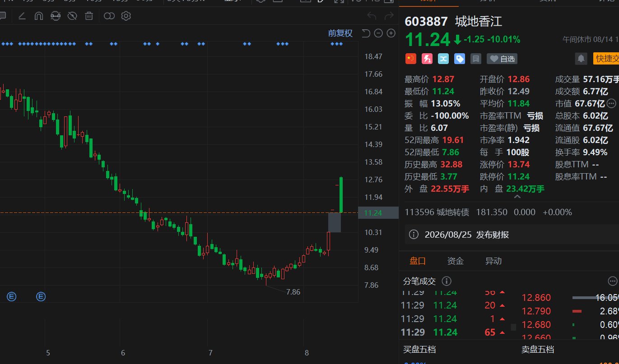Click the tall green latest candlestick
The width and height of the screenshot is (619, 364).
coord(341,195)
